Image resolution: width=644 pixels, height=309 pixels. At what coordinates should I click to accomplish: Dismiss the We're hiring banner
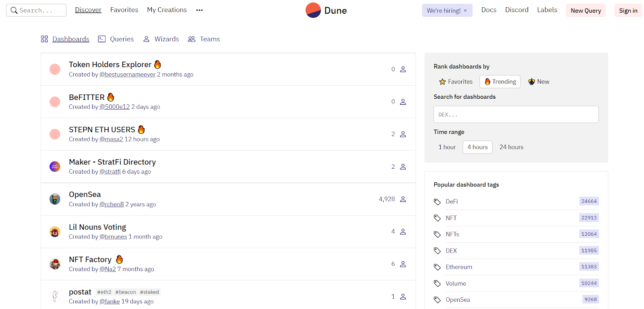tap(465, 11)
